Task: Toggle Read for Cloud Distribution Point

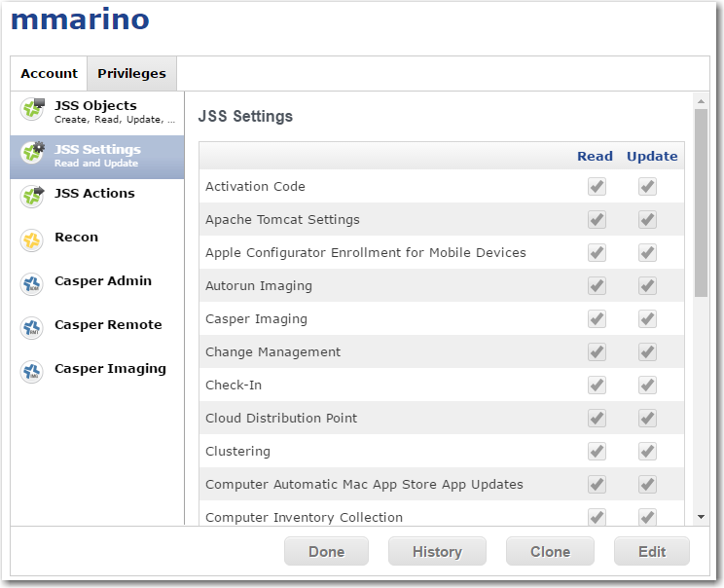Action: point(597,418)
